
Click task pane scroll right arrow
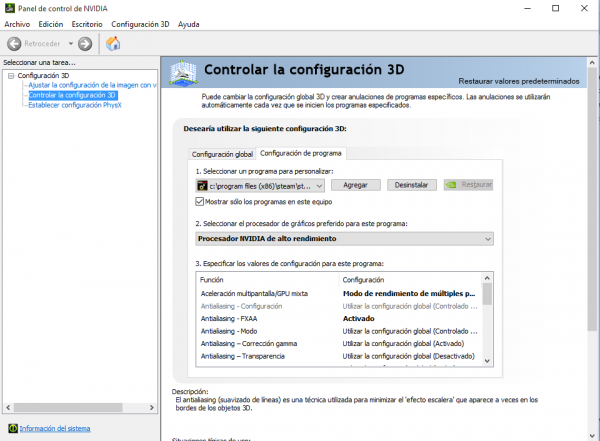pyautogui.click(x=152, y=407)
